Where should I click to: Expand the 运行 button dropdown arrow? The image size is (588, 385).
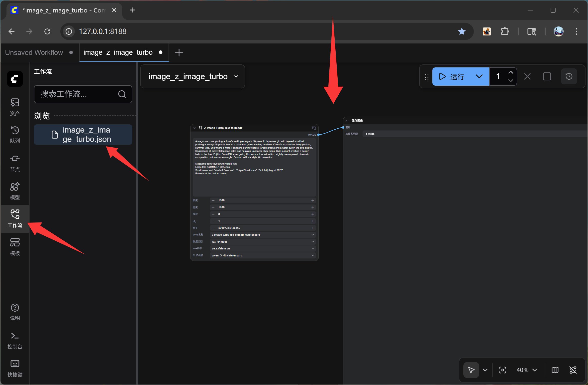pos(479,76)
